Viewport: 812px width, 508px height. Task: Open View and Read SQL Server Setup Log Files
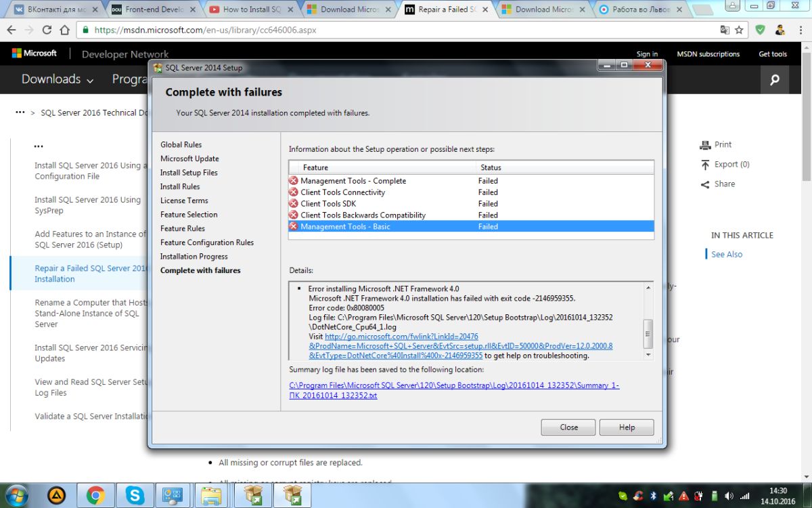[91, 387]
